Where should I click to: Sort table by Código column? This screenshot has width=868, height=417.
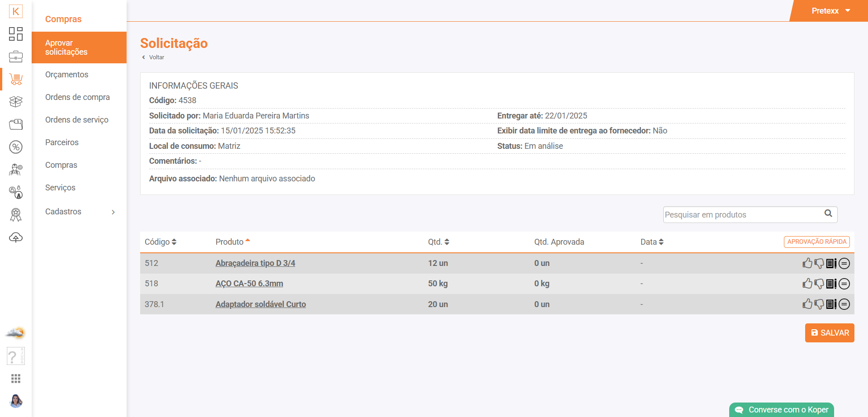click(160, 242)
